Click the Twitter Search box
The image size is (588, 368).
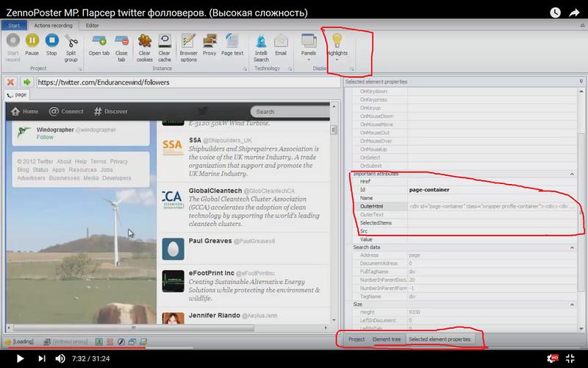click(290, 112)
